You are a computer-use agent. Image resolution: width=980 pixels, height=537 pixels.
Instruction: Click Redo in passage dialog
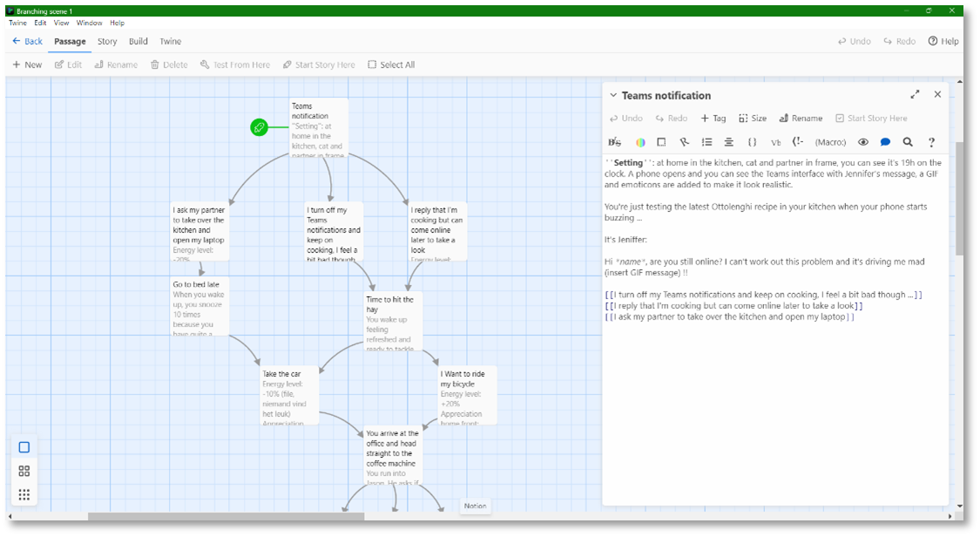point(672,119)
